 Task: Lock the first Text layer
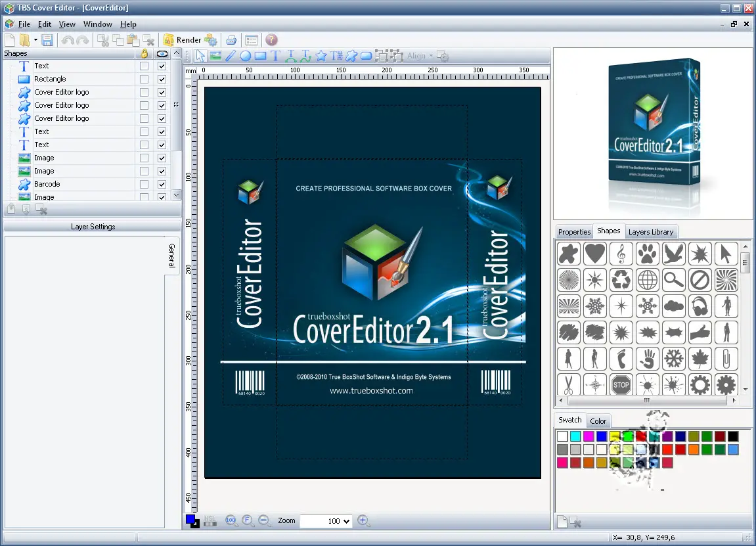click(144, 66)
